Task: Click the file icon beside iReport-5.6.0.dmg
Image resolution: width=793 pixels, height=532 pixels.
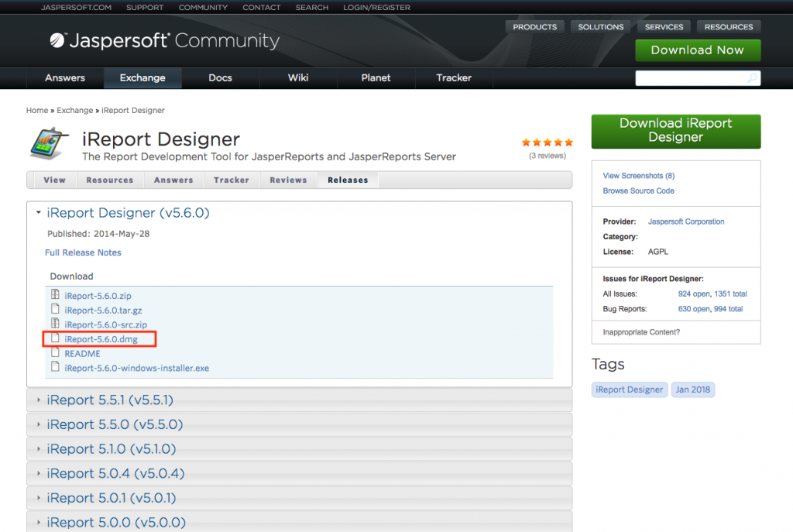Action: (55, 338)
